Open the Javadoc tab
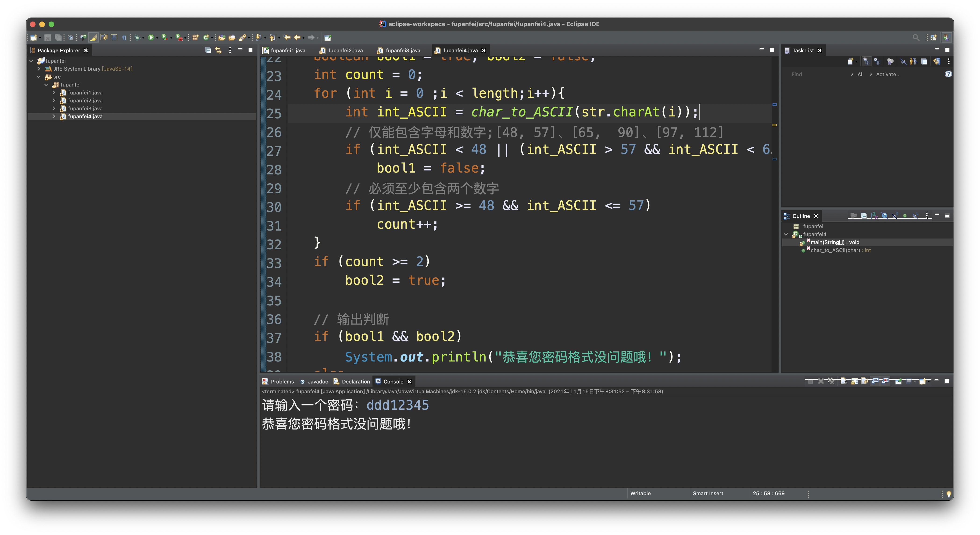The width and height of the screenshot is (980, 535). tap(314, 382)
